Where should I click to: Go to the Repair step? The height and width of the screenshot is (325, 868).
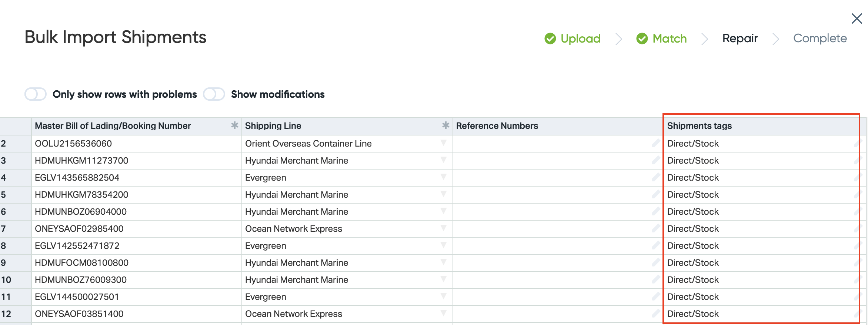point(740,38)
